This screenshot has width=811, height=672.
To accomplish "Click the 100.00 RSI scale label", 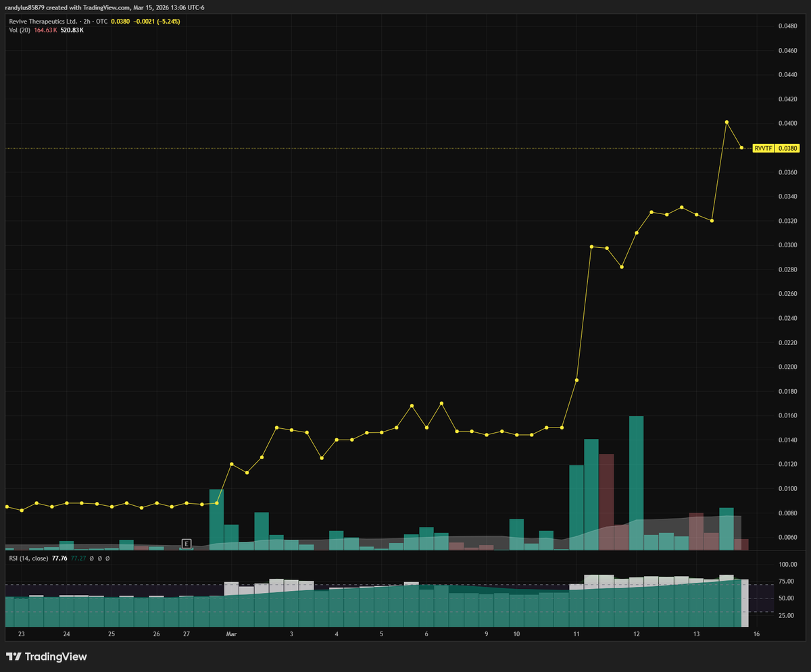I will click(x=788, y=565).
